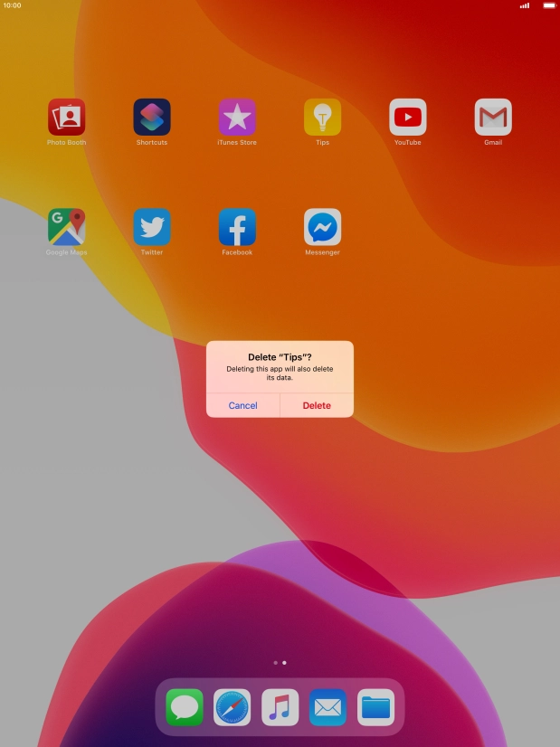The width and height of the screenshot is (560, 747).
Task: Confirm deletion with the red Delete button
Action: click(x=317, y=405)
